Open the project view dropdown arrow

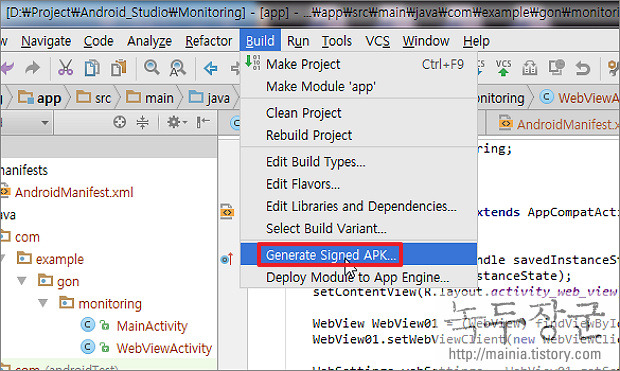pos(45,123)
